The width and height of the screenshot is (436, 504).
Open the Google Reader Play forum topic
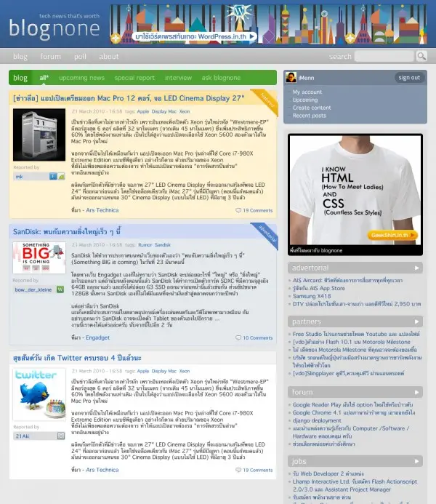tap(352, 404)
